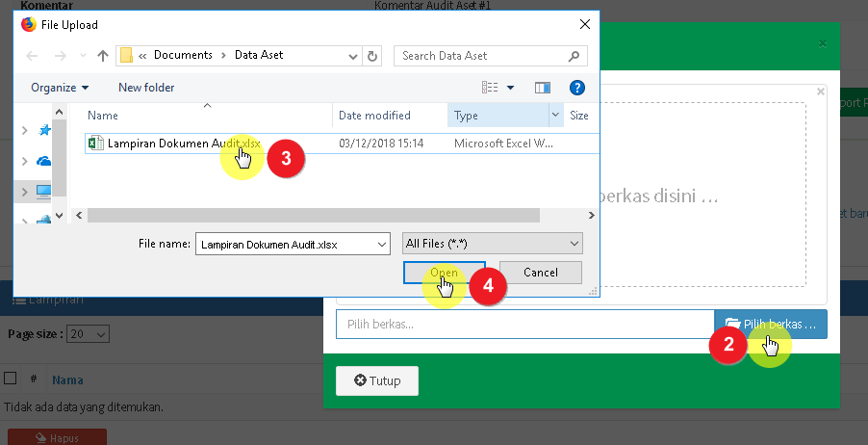Click the Up one level arrow
This screenshot has width=868, height=445.
click(103, 56)
